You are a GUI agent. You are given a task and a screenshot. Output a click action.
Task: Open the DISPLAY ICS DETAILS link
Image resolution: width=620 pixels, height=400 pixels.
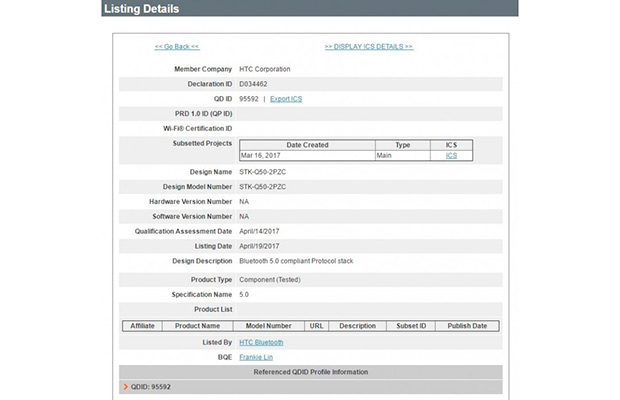click(369, 47)
